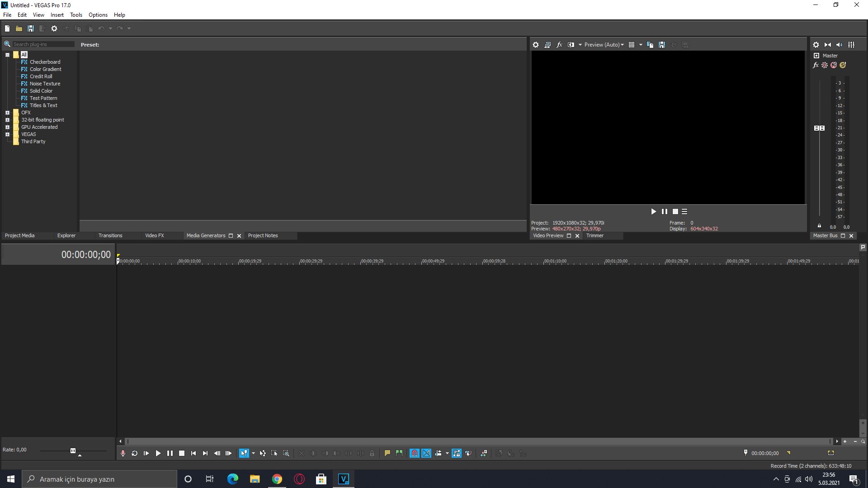The image size is (868, 488).
Task: Pause playback in Video Preview
Action: [x=665, y=211]
